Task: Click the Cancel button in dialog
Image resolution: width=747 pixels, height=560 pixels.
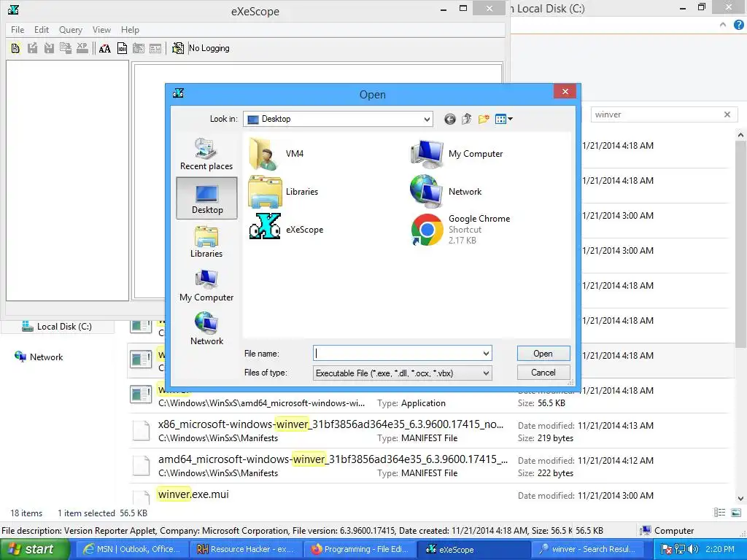Action: point(543,373)
